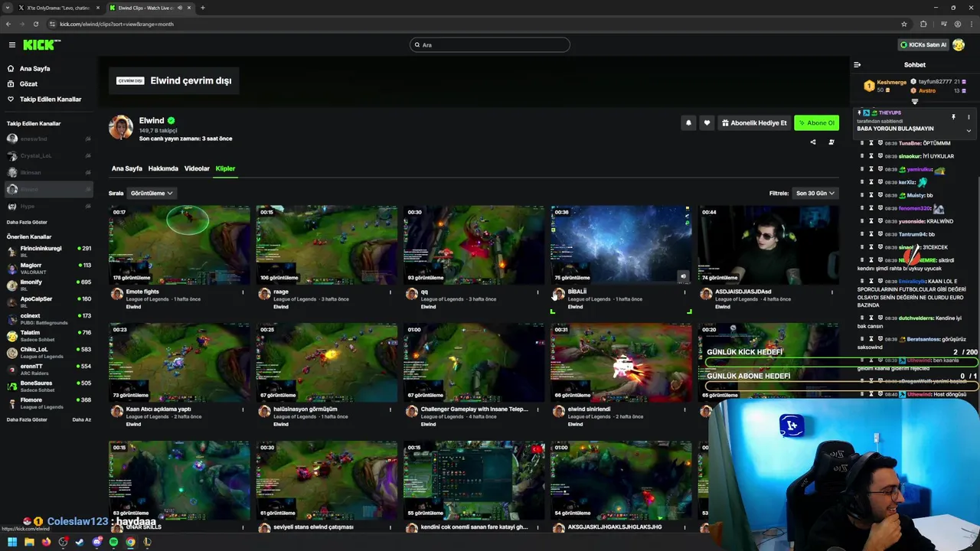This screenshot has width=980, height=551.
Task: Open the Emote fights clip thumbnail
Action: pos(179,245)
